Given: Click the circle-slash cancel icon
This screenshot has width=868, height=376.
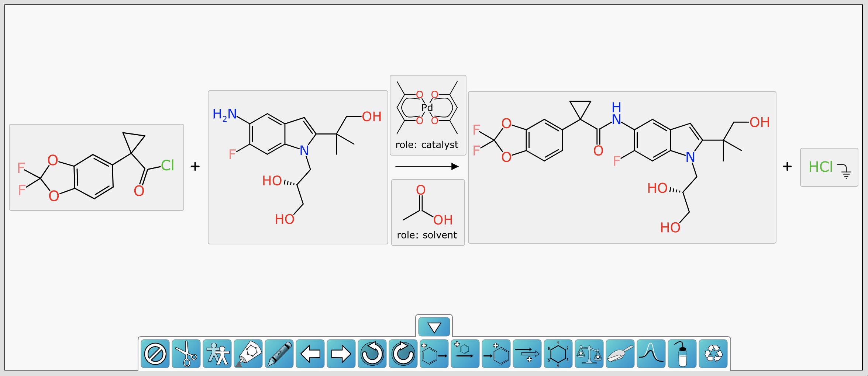Looking at the screenshot, I should (x=155, y=354).
